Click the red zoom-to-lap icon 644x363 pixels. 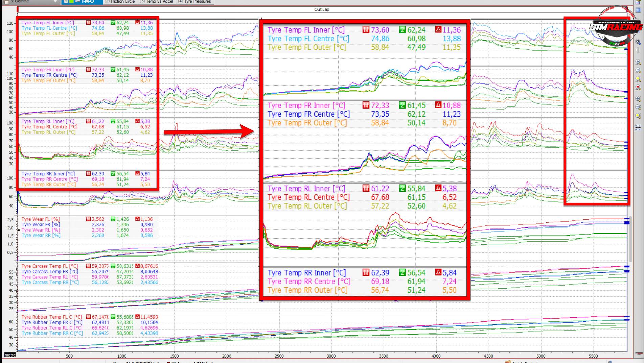tap(638, 88)
